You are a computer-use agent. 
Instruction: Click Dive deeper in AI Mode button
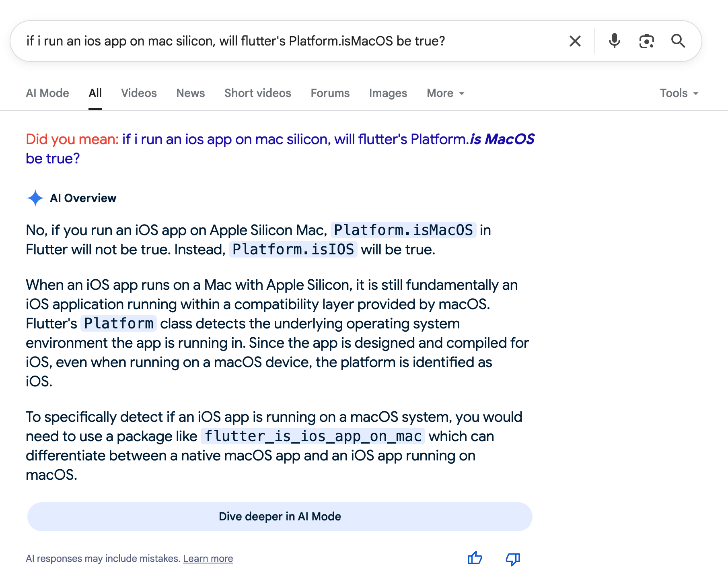click(280, 516)
